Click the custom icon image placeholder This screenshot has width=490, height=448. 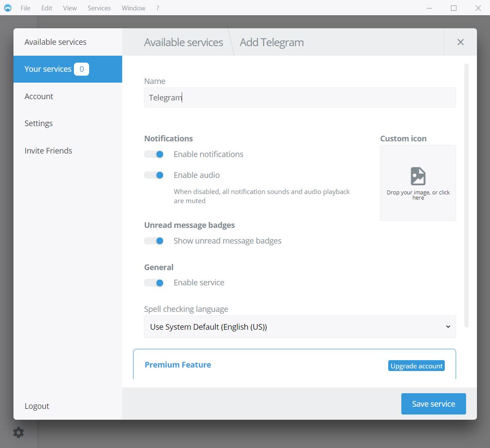click(x=418, y=183)
